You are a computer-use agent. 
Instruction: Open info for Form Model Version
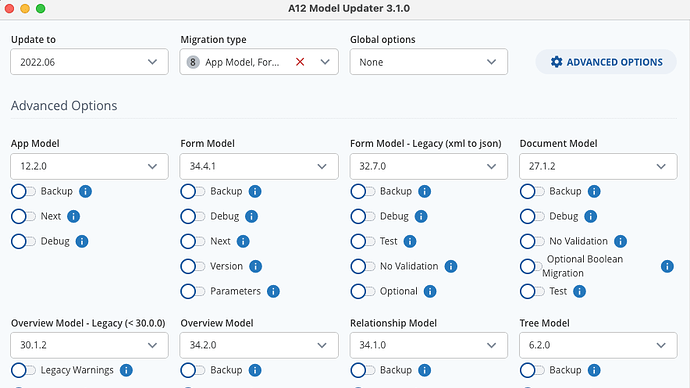[x=255, y=266]
